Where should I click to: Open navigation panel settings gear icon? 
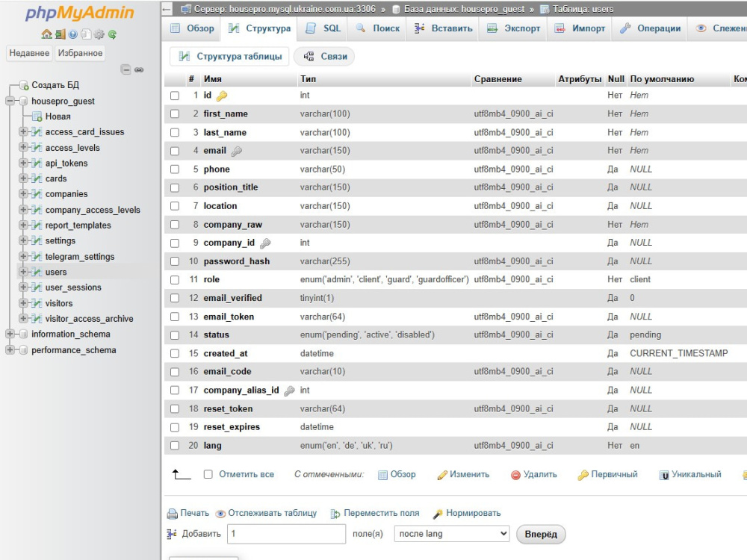point(99,34)
